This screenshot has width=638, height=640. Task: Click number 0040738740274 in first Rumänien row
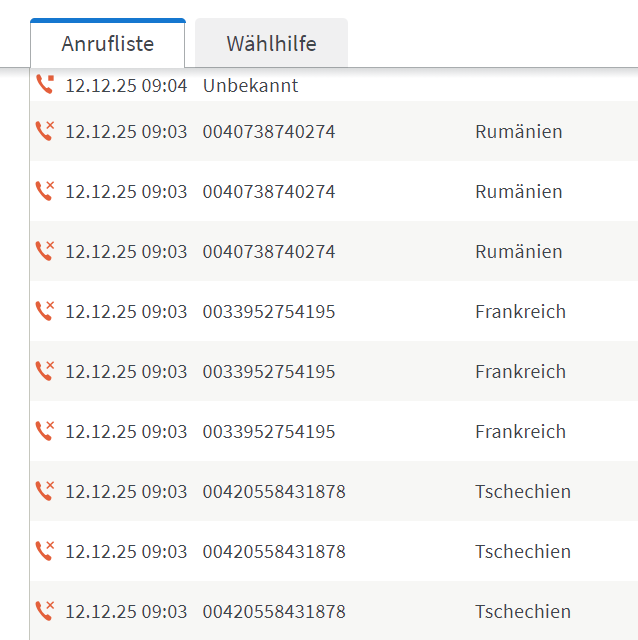[x=269, y=132]
